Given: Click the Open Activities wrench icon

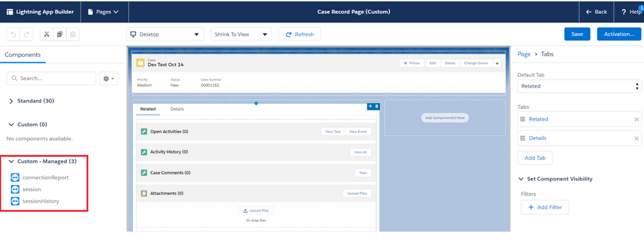Looking at the screenshot, I should [144, 132].
